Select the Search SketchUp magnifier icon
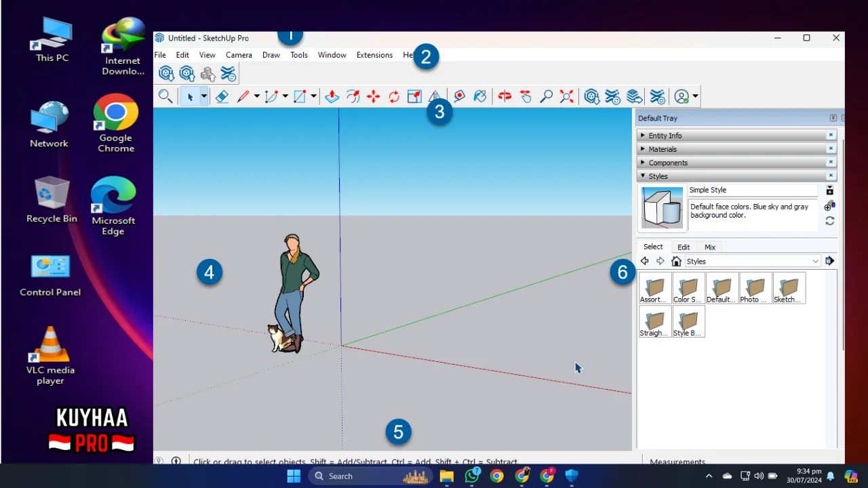868x488 pixels. pyautogui.click(x=165, y=96)
